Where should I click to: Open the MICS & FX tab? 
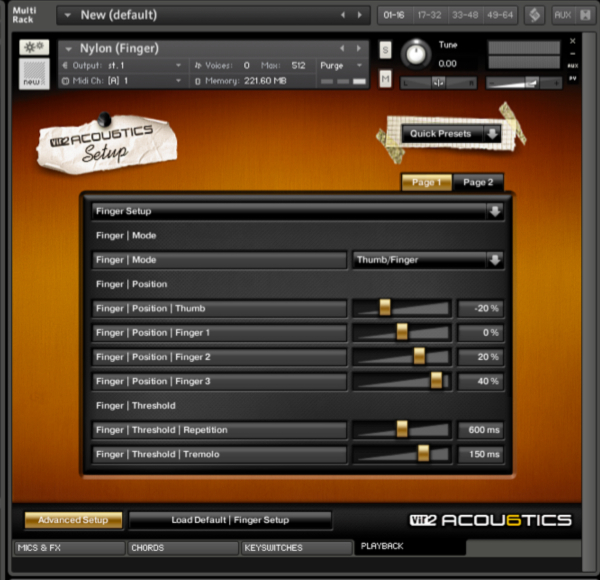coord(69,548)
